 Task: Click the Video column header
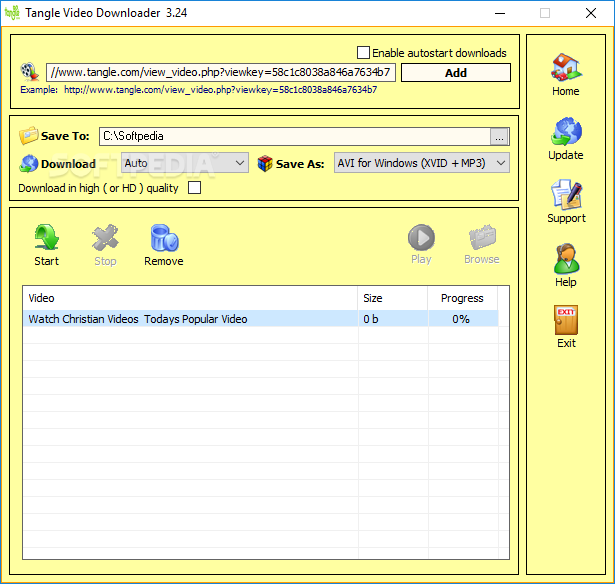[x=190, y=298]
